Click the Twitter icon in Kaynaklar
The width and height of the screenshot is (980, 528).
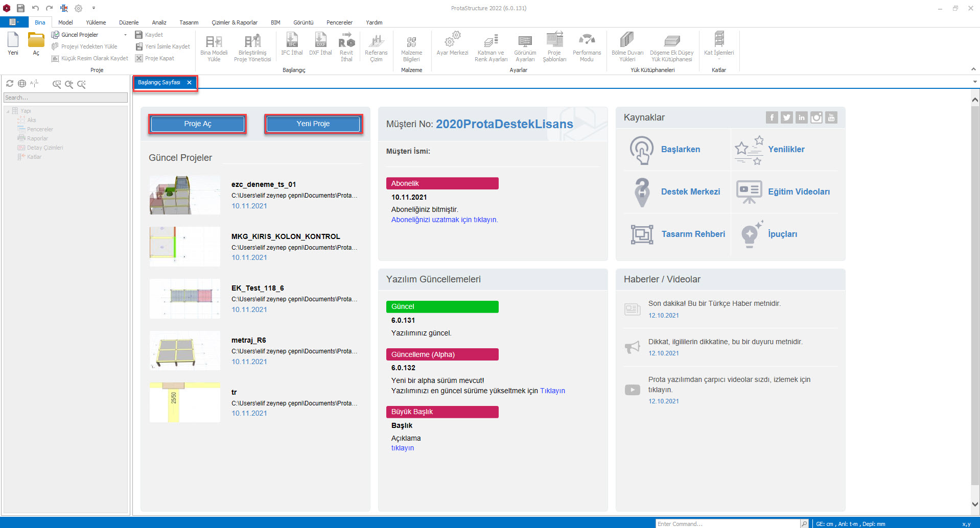point(786,117)
